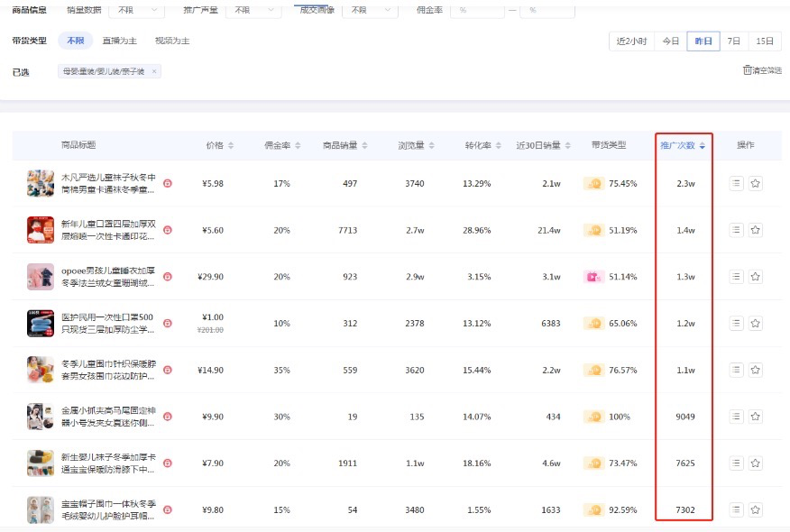Open list icon for 木凡严选儿童袜子 row
Viewport: 790px width, 532px height.
pos(736,183)
